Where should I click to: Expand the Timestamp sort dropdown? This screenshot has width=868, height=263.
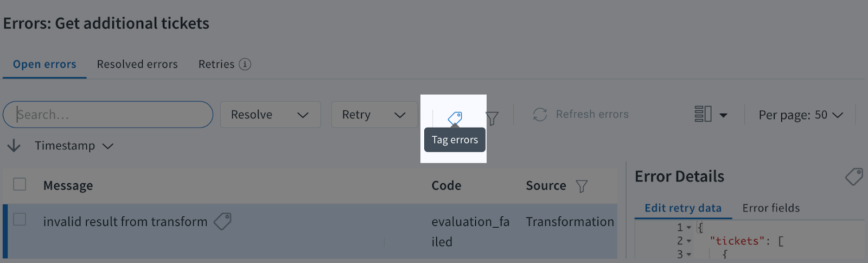(74, 146)
